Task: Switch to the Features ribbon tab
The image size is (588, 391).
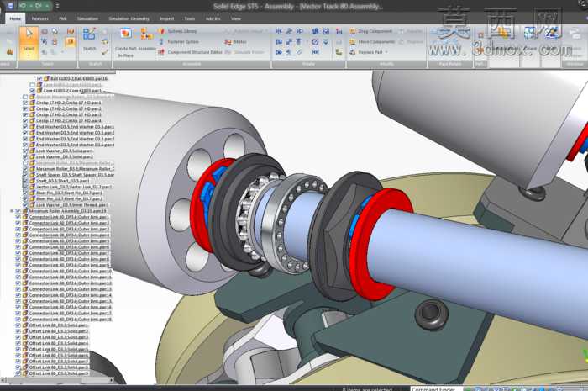Action: click(x=40, y=18)
